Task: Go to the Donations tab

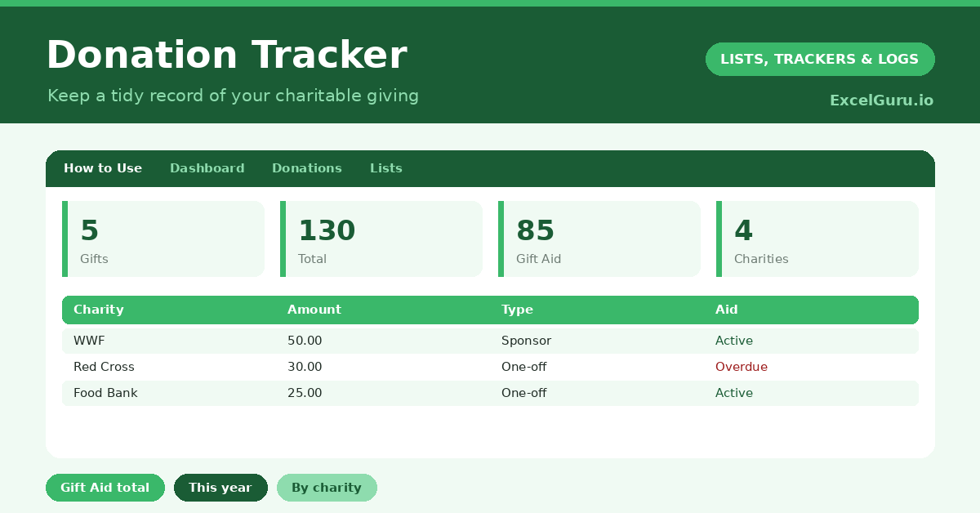Action: tap(307, 168)
